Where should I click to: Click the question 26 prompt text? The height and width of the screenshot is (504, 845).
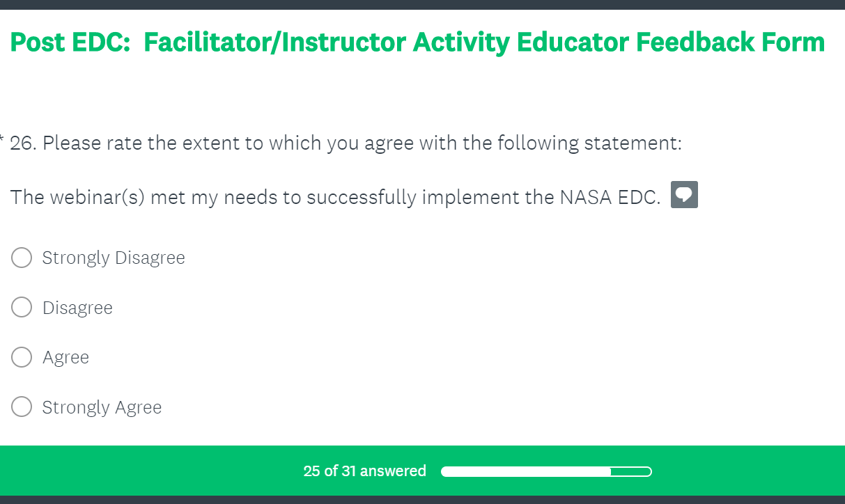click(x=346, y=143)
